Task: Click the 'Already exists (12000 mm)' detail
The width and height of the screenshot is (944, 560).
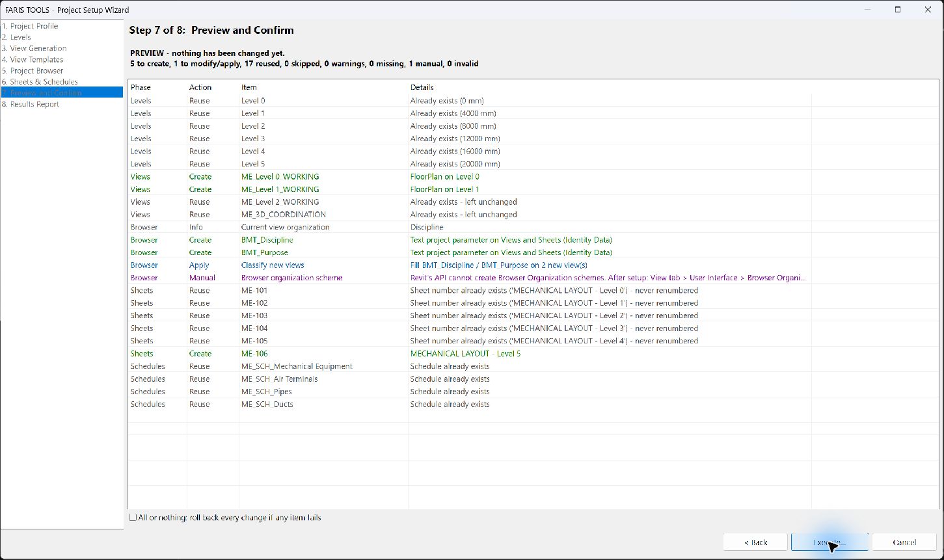Action: [x=455, y=139]
